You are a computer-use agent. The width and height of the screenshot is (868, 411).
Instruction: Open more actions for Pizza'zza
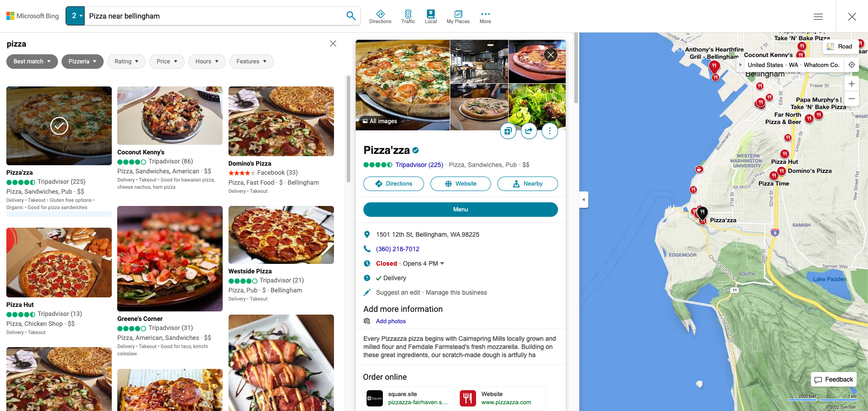[550, 131]
